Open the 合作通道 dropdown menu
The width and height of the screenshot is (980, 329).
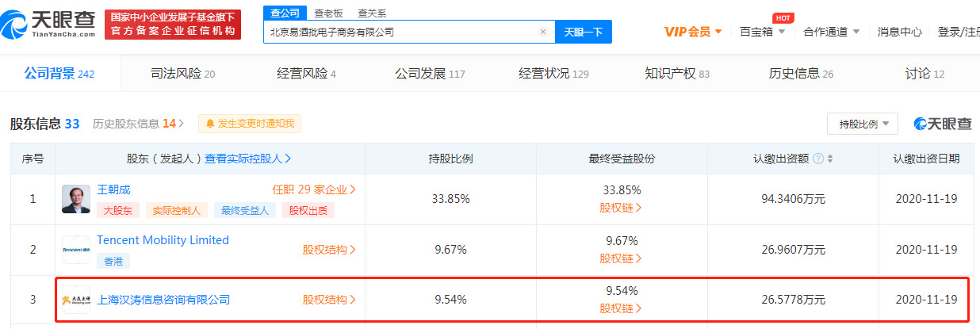point(831,32)
